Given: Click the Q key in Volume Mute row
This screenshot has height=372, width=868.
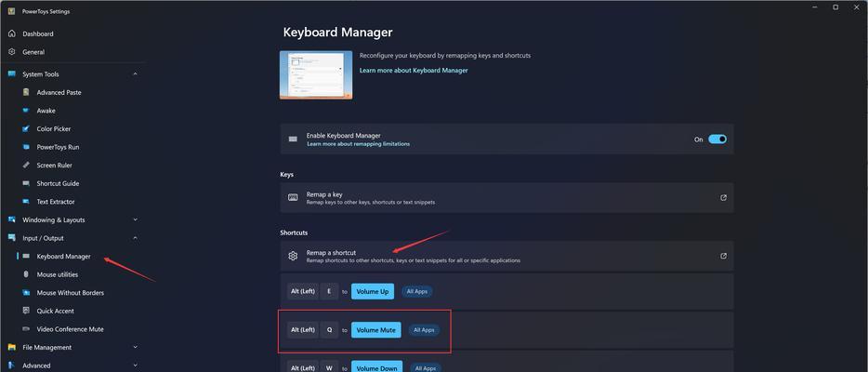Looking at the screenshot, I should [329, 330].
